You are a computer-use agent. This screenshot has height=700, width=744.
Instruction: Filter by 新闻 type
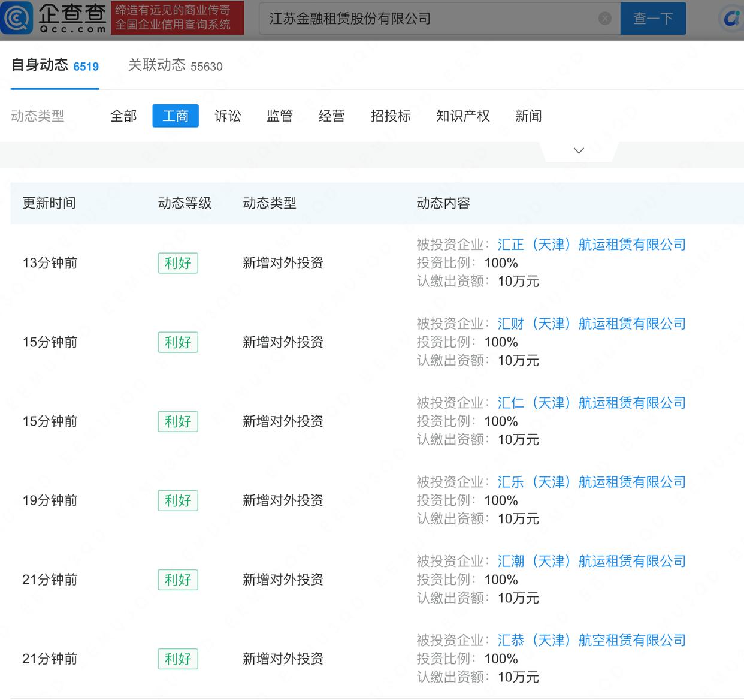[x=528, y=116]
